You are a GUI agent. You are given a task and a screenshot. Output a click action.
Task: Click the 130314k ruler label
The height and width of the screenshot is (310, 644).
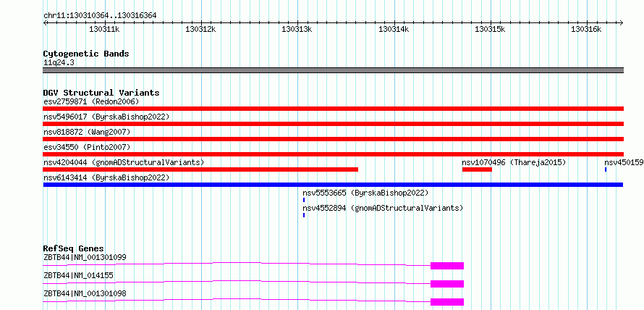tap(394, 29)
